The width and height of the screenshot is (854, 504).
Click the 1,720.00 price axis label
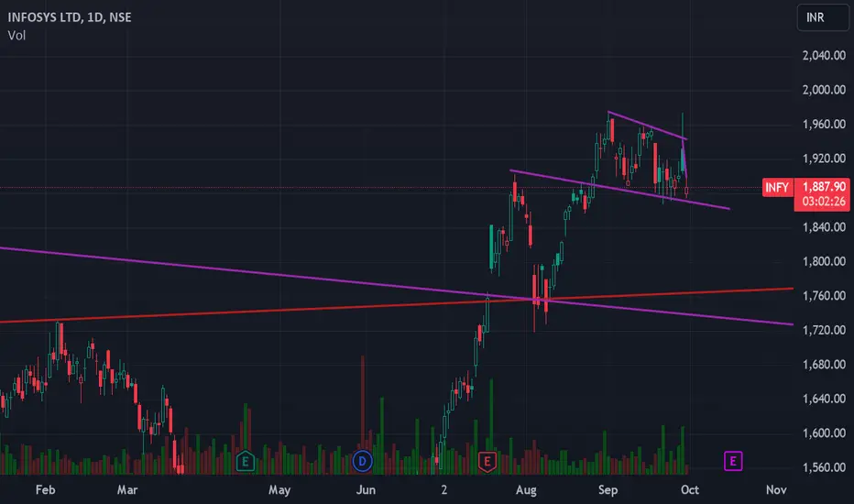coord(824,330)
